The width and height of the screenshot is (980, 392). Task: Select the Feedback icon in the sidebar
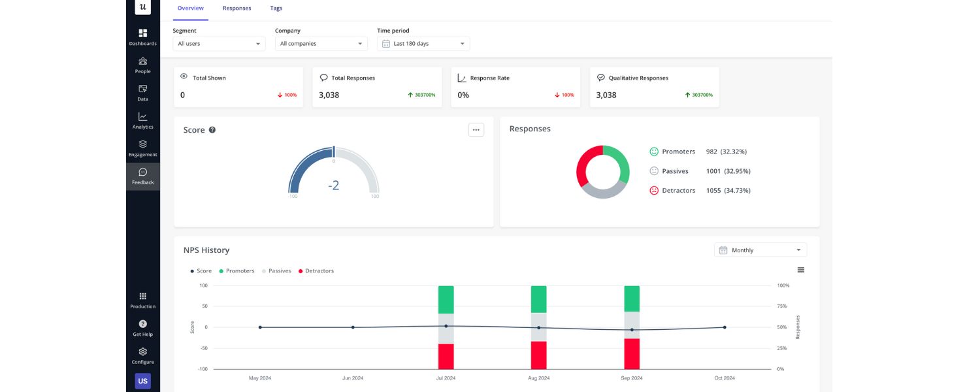(142, 174)
